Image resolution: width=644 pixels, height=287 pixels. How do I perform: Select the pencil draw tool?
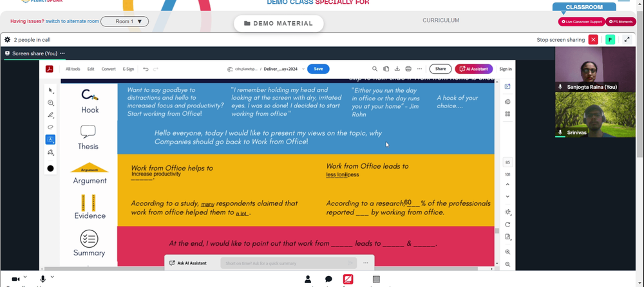(x=50, y=115)
